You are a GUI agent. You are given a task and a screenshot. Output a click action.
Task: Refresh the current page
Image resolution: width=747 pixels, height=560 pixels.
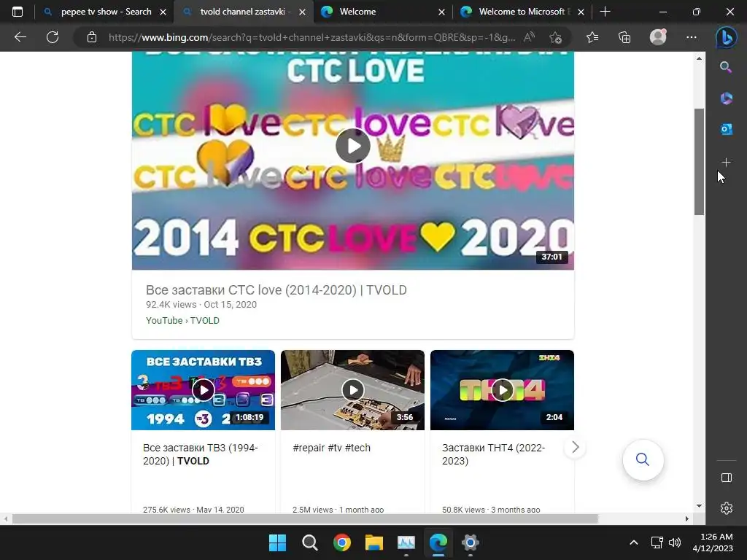click(53, 37)
